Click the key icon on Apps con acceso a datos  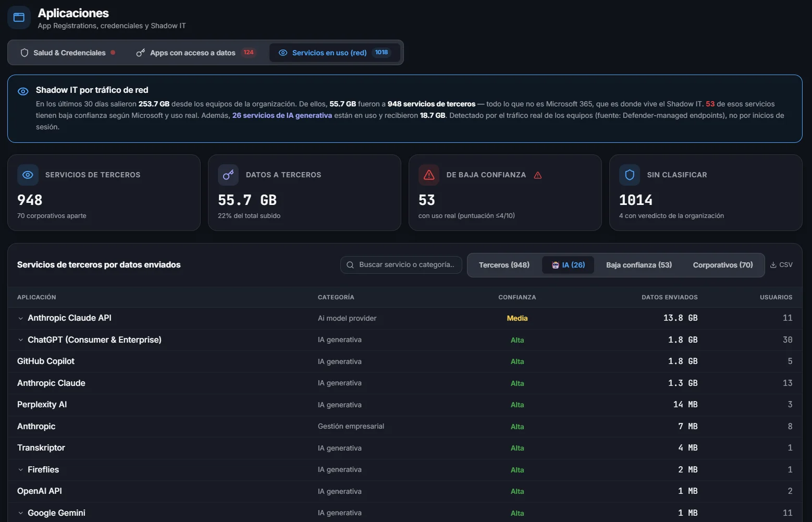tap(140, 53)
